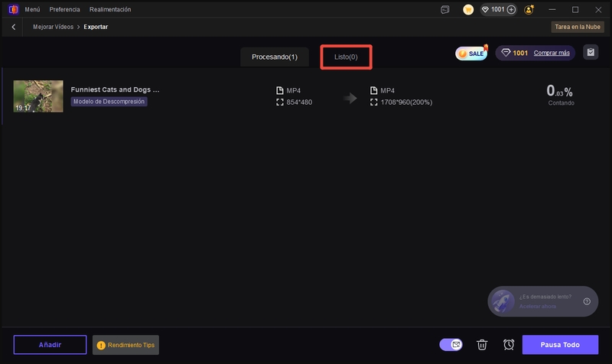Click the Funniest Cats and Dogs video thumbnail
612x364 pixels.
(38, 96)
